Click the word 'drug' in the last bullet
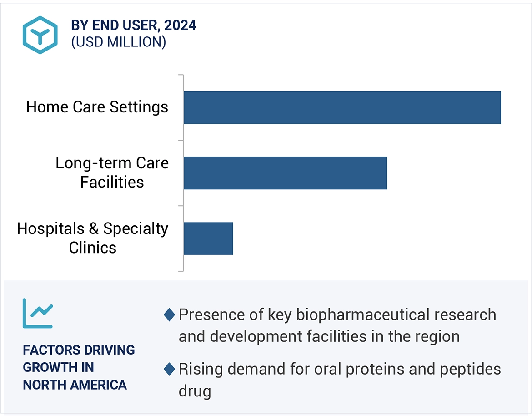The height and width of the screenshot is (416, 532). [195, 391]
